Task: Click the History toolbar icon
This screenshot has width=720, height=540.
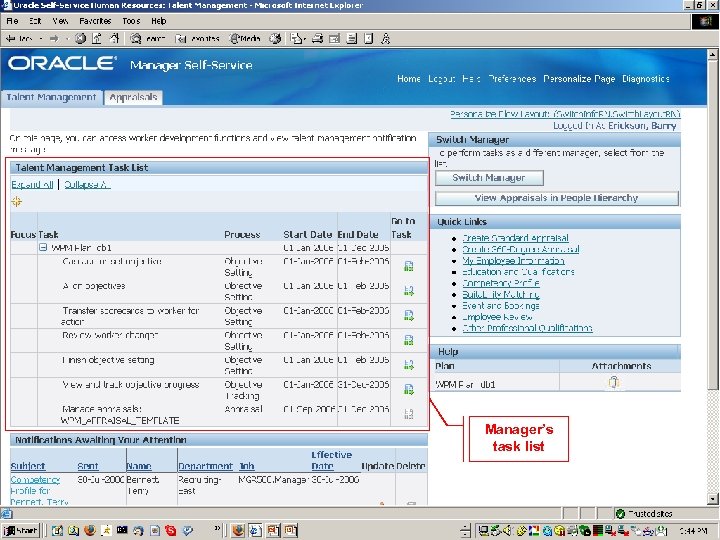Action: 275,39
